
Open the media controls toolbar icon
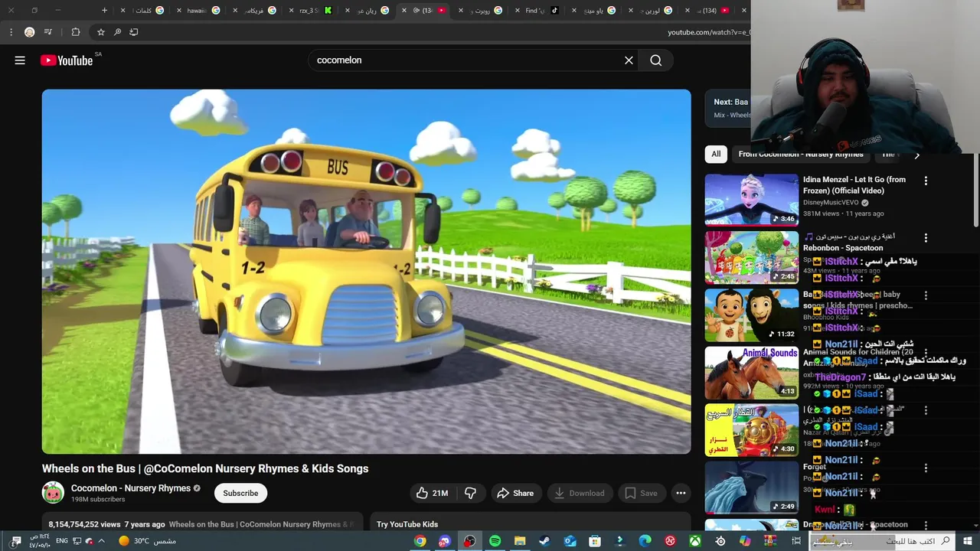tap(48, 32)
